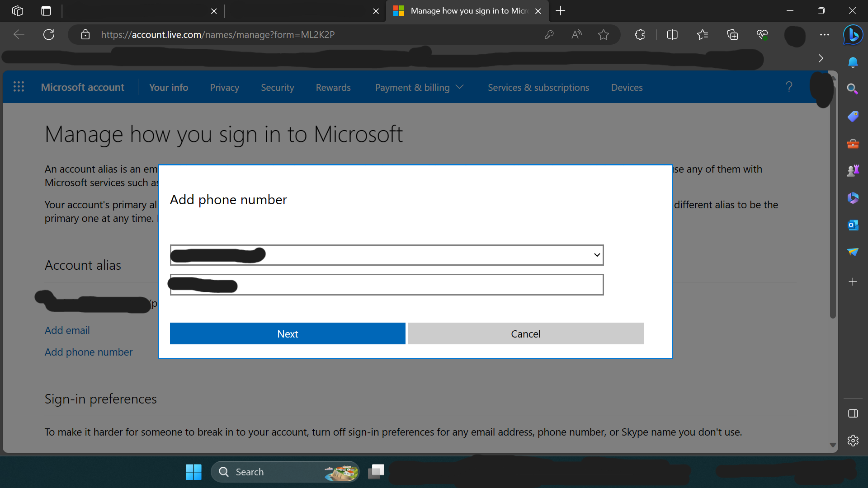Open the Edge profile avatar icon

tap(795, 34)
